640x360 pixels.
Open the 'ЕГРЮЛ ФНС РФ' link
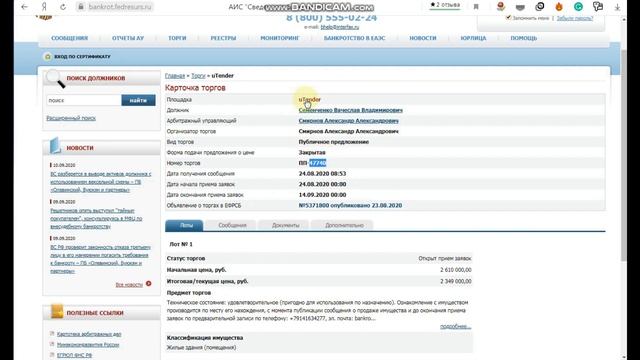tap(74, 355)
